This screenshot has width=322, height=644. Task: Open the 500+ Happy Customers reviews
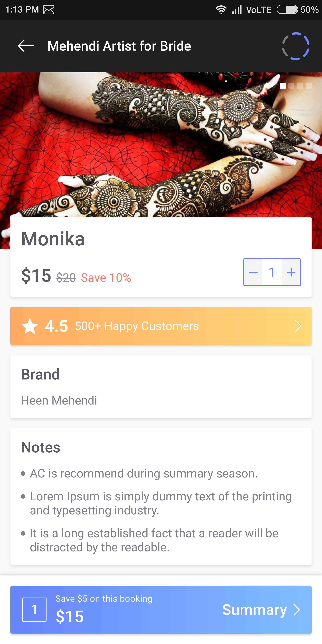coord(137,326)
